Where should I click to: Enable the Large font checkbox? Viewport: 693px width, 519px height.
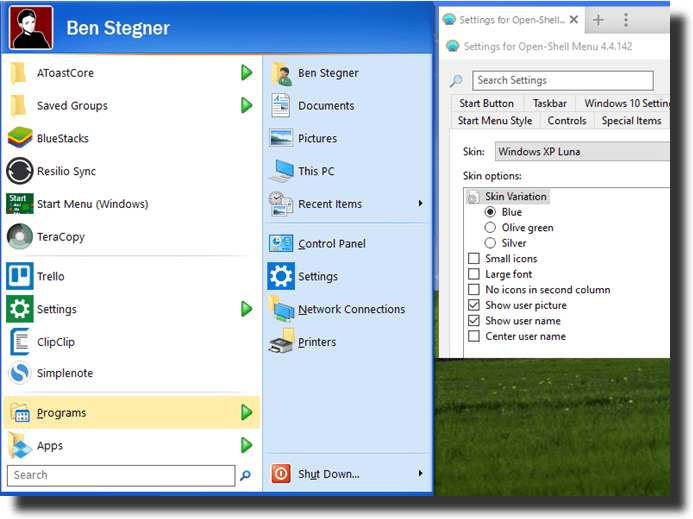pos(474,274)
